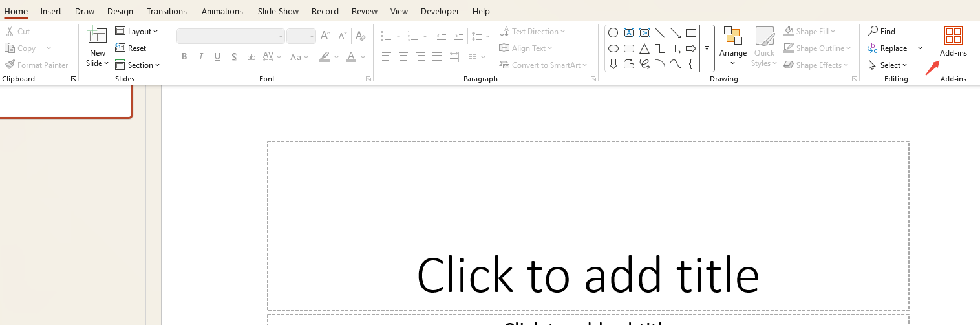Screen dimensions: 980x325
Task: Align text left
Action: (x=387, y=57)
